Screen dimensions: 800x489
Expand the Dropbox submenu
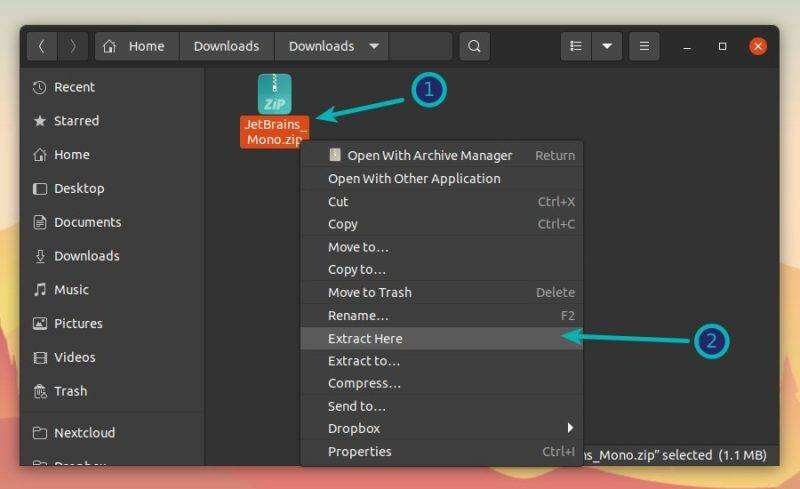[441, 429]
